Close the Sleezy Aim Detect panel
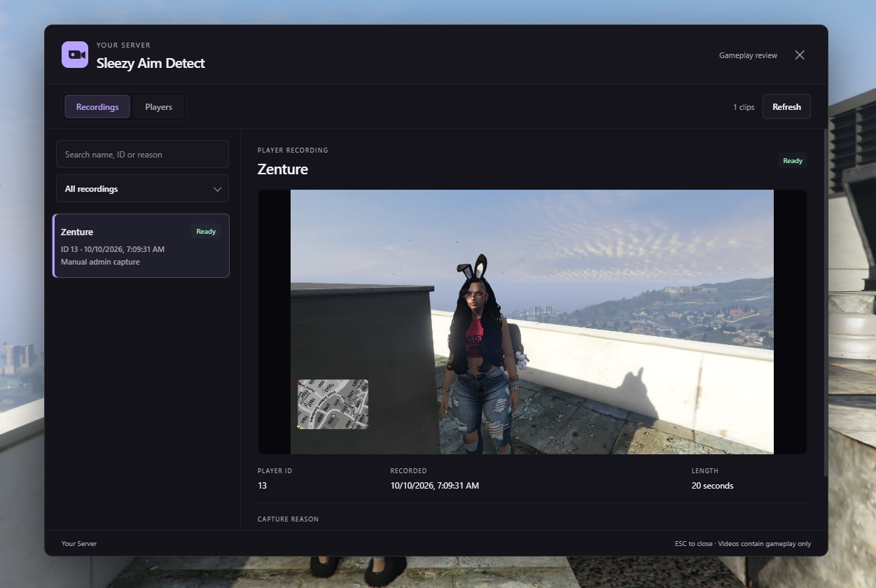Viewport: 876px width, 588px height. (800, 55)
